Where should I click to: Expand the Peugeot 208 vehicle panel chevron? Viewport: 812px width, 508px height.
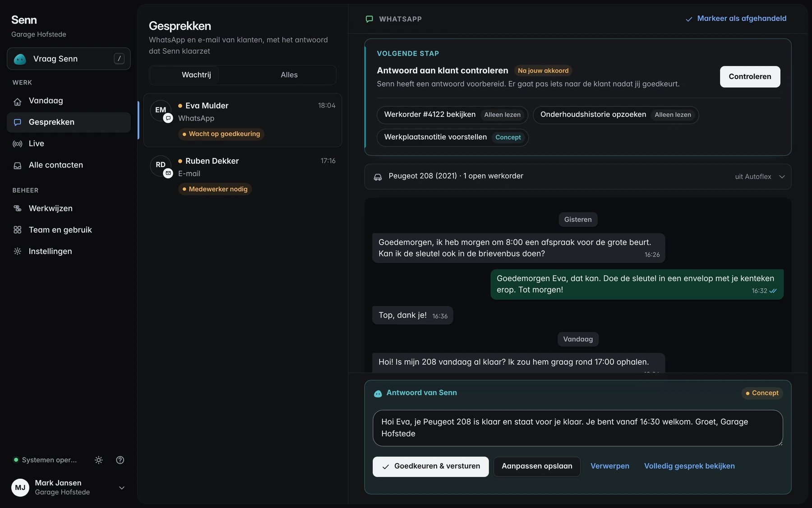pyautogui.click(x=782, y=177)
